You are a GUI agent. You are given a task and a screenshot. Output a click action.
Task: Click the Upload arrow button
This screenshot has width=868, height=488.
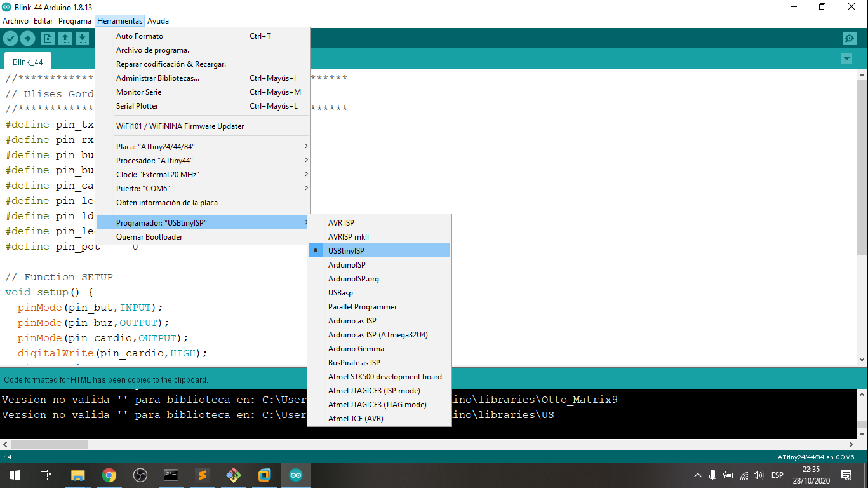point(27,39)
